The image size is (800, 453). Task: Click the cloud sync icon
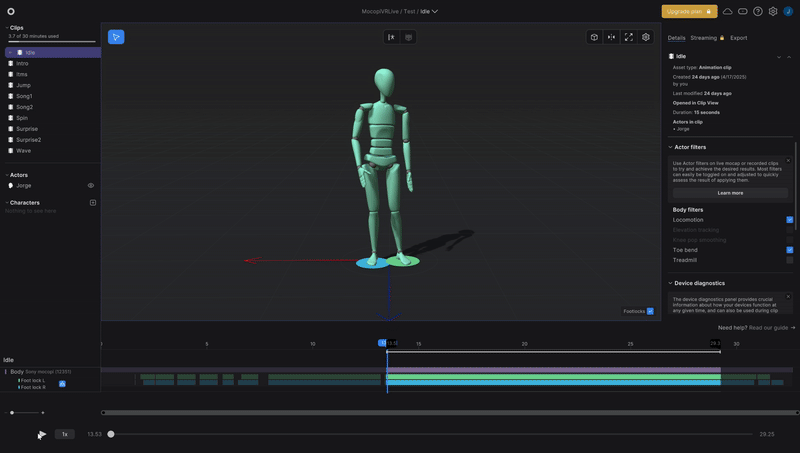(x=728, y=11)
